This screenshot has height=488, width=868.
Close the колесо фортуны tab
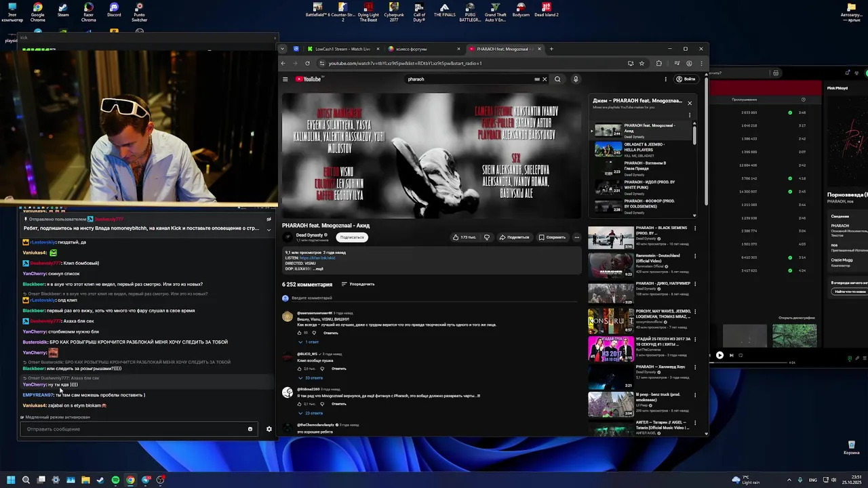pyautogui.click(x=458, y=49)
